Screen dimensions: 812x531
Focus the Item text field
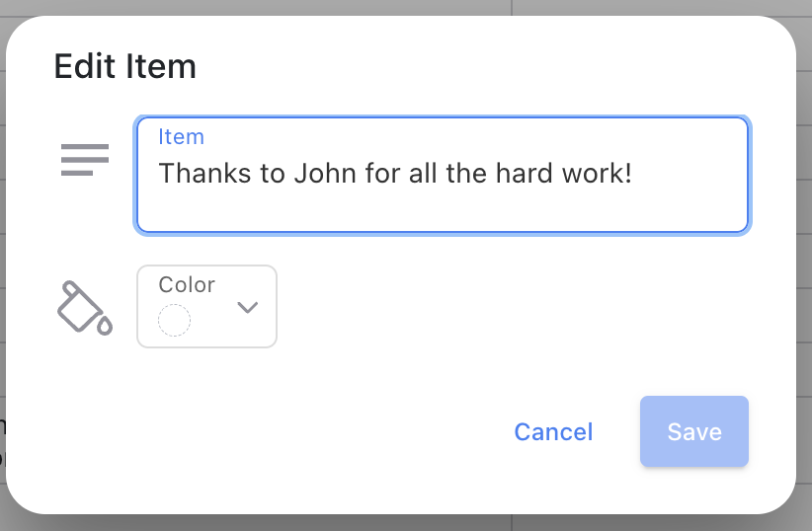(443, 175)
